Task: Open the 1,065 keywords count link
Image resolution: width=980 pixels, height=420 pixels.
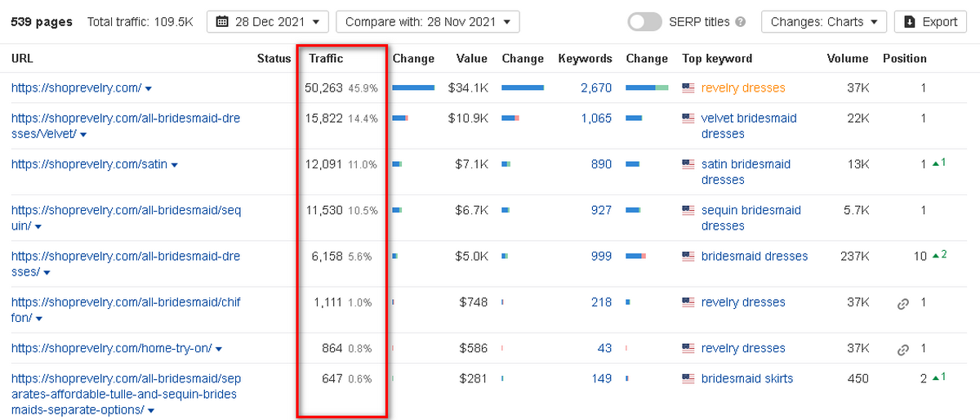Action: coord(596,118)
